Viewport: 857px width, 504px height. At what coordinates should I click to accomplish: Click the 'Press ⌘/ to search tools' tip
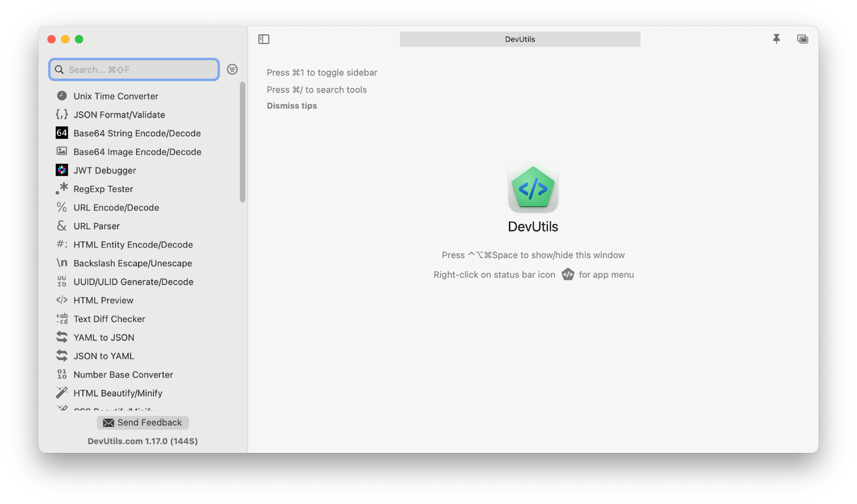317,89
